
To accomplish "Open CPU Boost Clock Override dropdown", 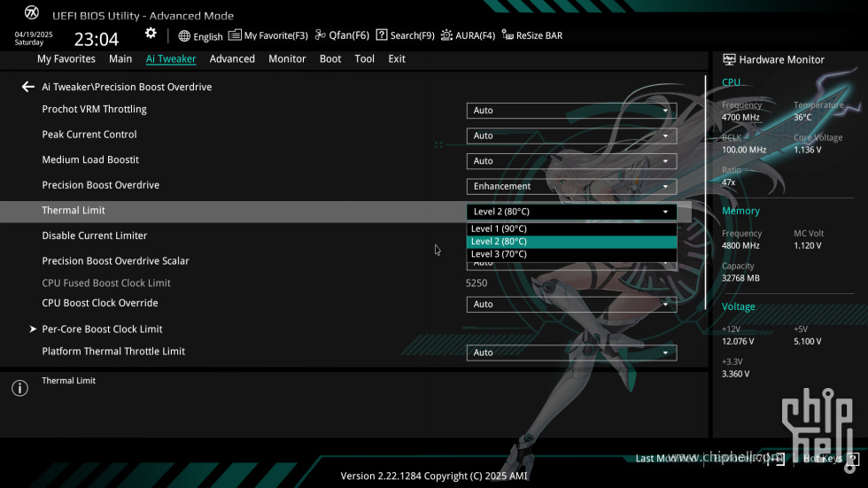I will [x=571, y=305].
